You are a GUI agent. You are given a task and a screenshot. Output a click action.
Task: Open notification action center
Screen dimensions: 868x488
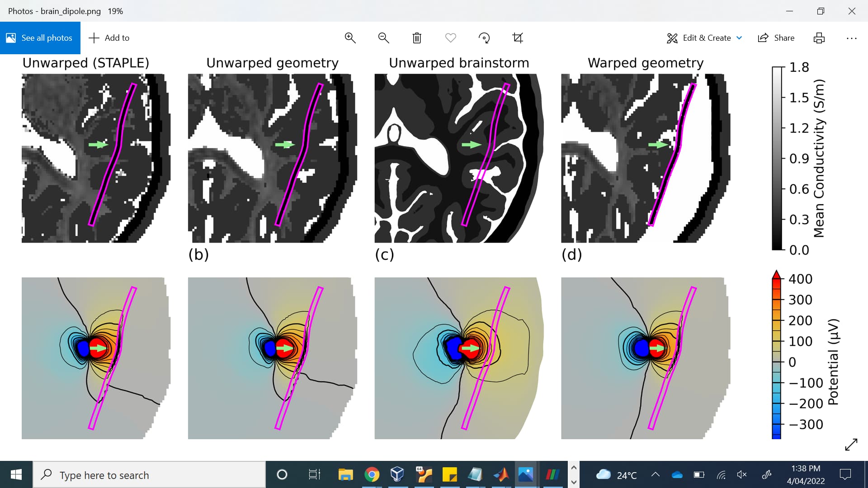[845, 475]
